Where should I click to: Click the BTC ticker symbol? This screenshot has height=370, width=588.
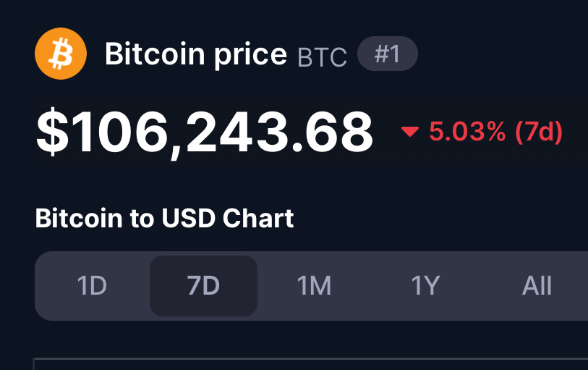[322, 57]
